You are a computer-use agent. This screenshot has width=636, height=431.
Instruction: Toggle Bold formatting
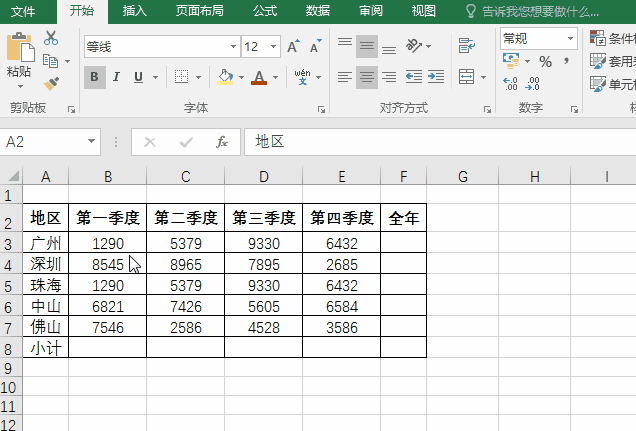(95, 77)
